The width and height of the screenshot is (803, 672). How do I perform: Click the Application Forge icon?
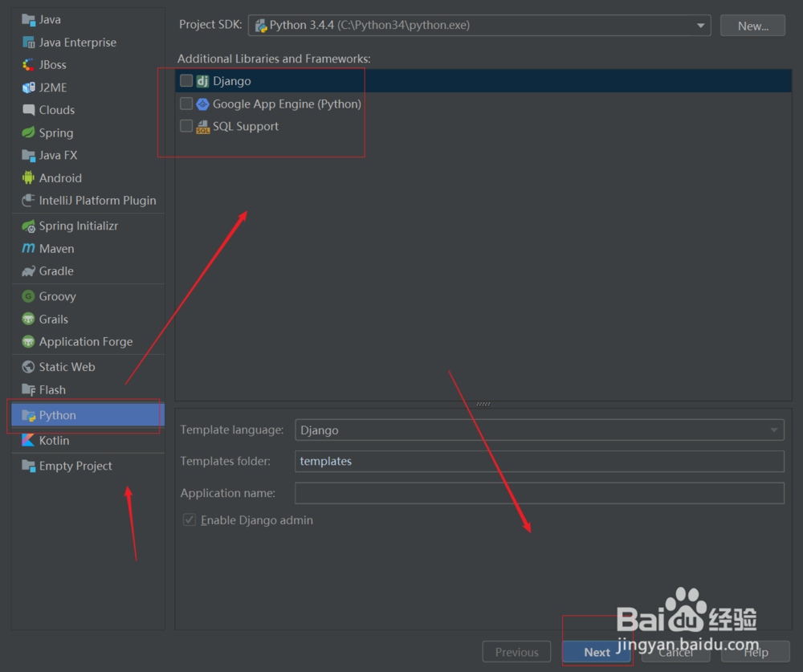coord(28,342)
